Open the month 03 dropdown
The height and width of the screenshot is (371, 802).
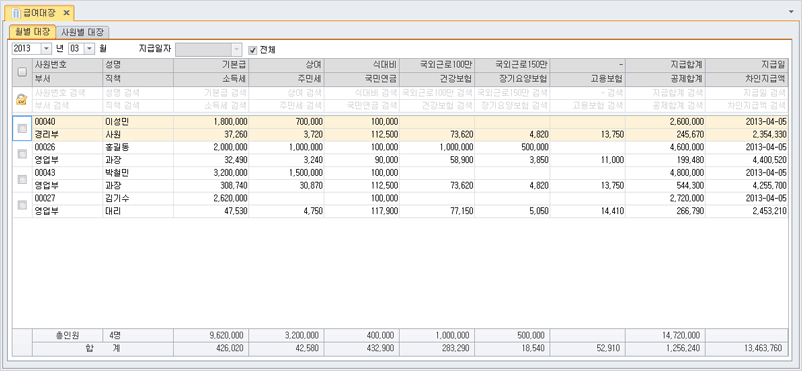click(x=90, y=49)
